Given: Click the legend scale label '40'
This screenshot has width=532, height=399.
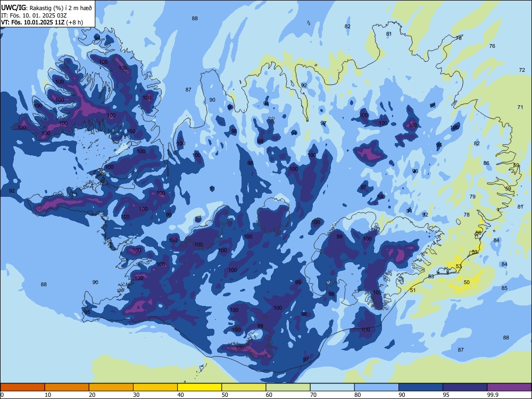Looking at the screenshot, I should [181, 395].
